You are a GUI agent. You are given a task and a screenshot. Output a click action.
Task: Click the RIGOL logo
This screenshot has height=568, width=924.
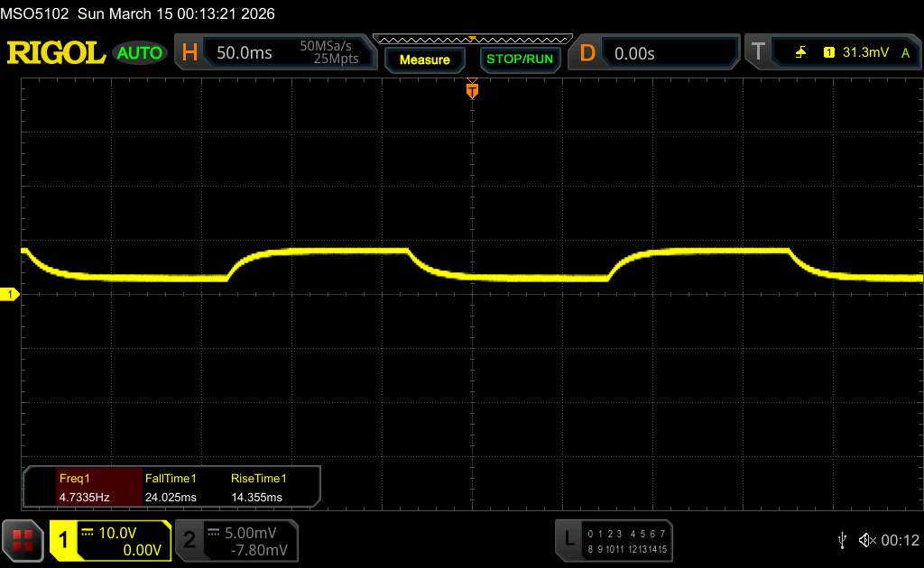(x=56, y=53)
